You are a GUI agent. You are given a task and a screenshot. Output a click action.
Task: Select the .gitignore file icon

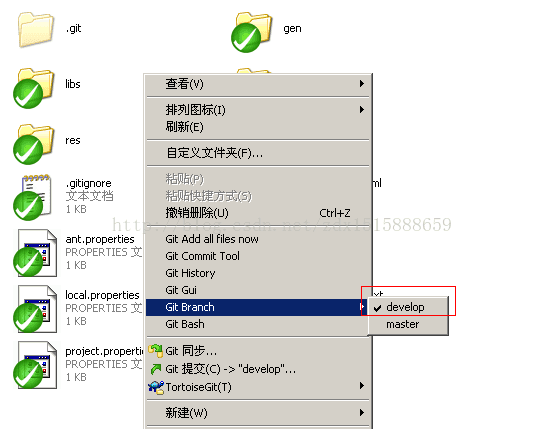(33, 197)
